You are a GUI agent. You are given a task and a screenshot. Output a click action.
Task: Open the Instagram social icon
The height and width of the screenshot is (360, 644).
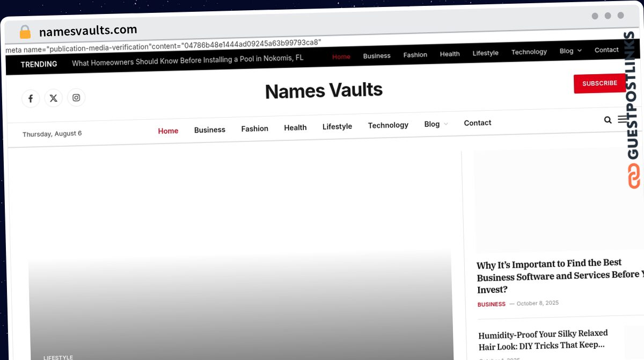pyautogui.click(x=76, y=97)
